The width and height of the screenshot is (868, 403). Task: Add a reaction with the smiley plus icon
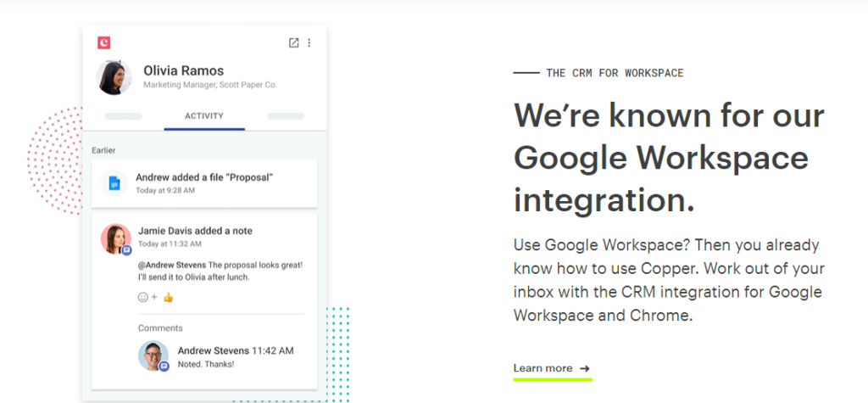pos(147,297)
